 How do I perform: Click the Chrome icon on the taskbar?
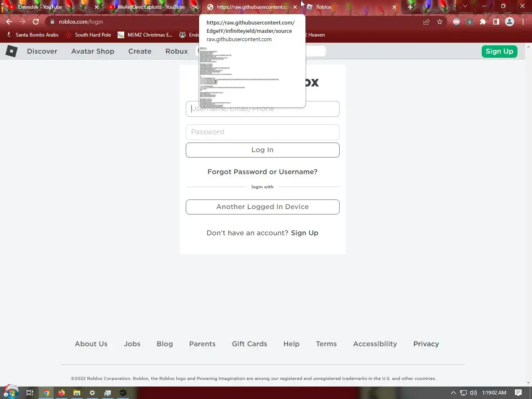coord(46,393)
